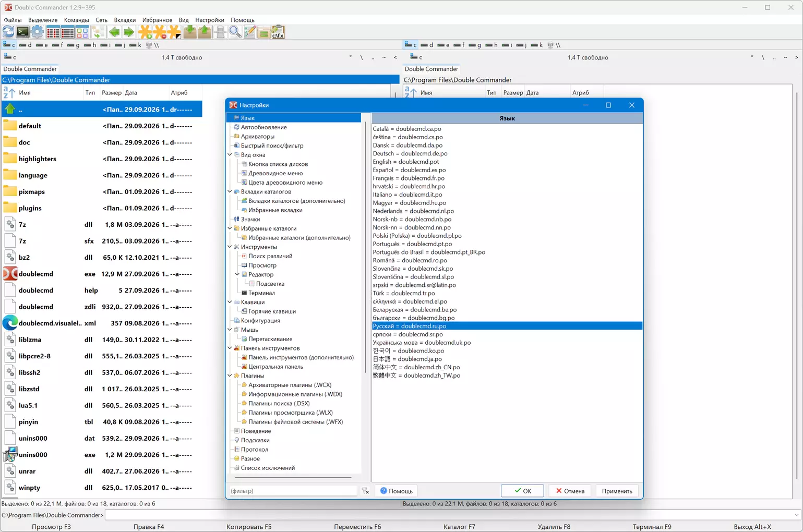Image resolution: width=803 pixels, height=532 pixels.
Task: Click the command line input field
Action: tap(453, 515)
